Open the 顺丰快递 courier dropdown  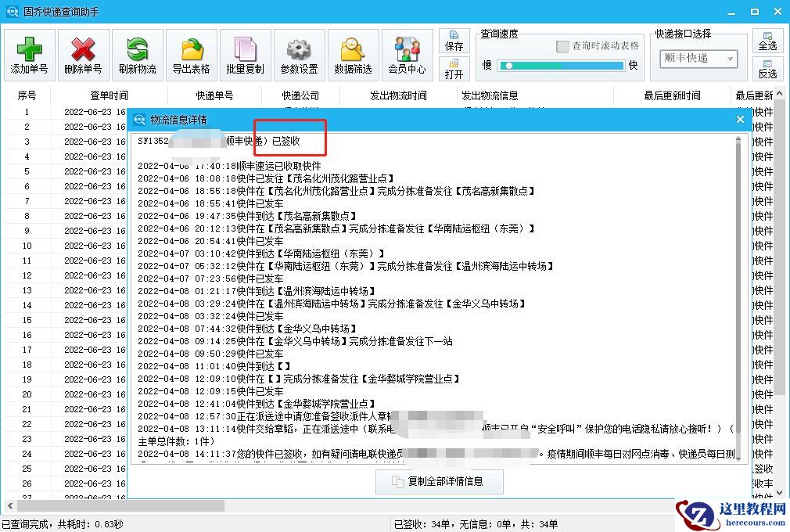point(698,59)
